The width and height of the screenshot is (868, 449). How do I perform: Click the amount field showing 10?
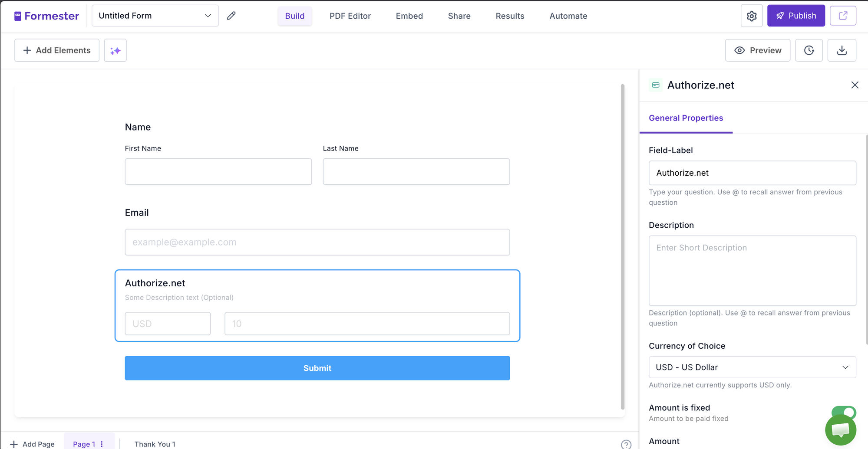(x=367, y=324)
